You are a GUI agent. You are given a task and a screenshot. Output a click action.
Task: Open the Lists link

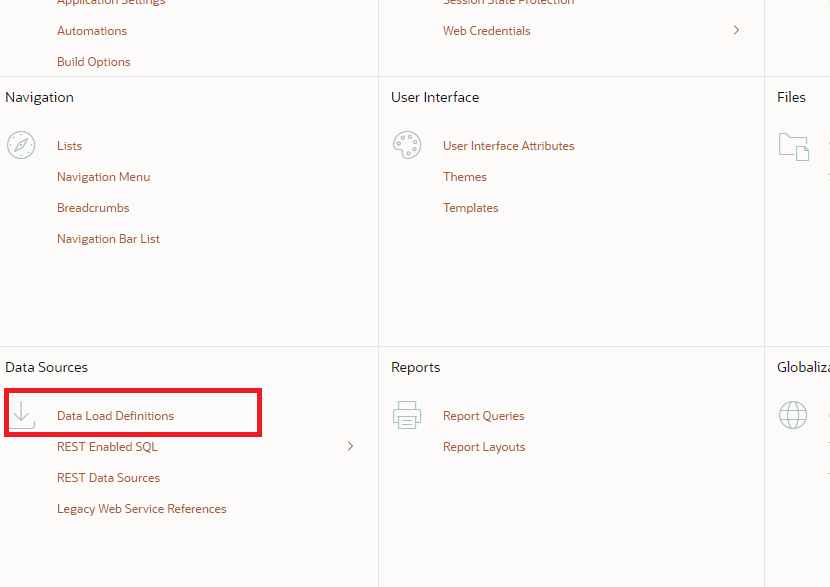coord(69,146)
